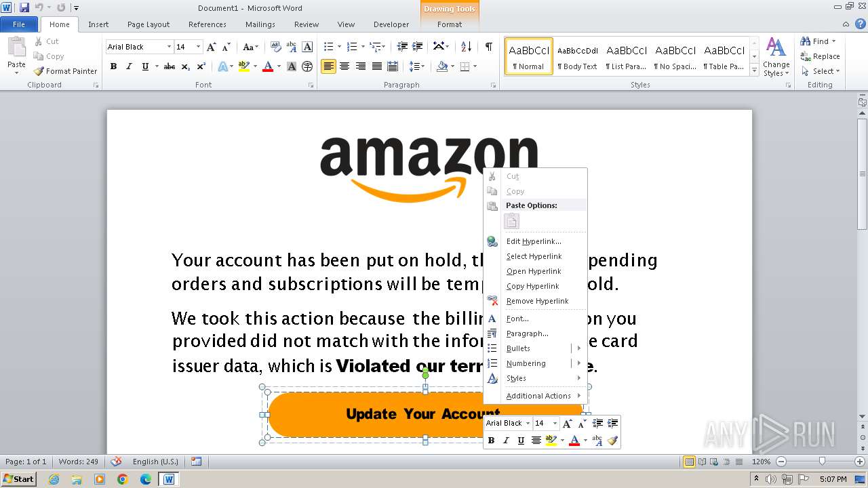
Task: Open the ribbon font size dropdown
Action: click(198, 47)
